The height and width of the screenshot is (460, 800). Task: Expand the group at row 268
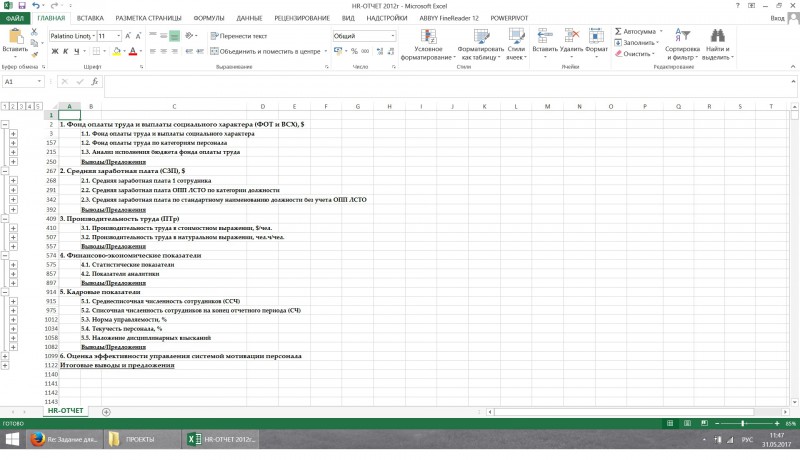13,181
